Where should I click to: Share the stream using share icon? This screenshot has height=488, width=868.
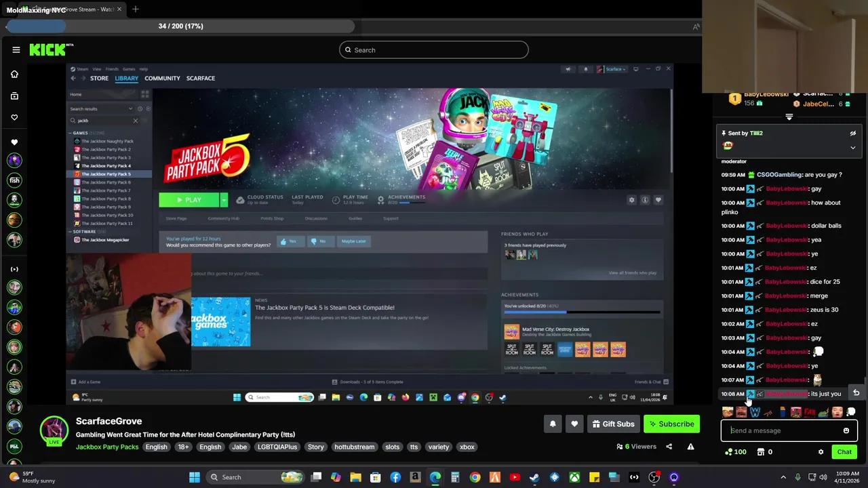(x=669, y=447)
